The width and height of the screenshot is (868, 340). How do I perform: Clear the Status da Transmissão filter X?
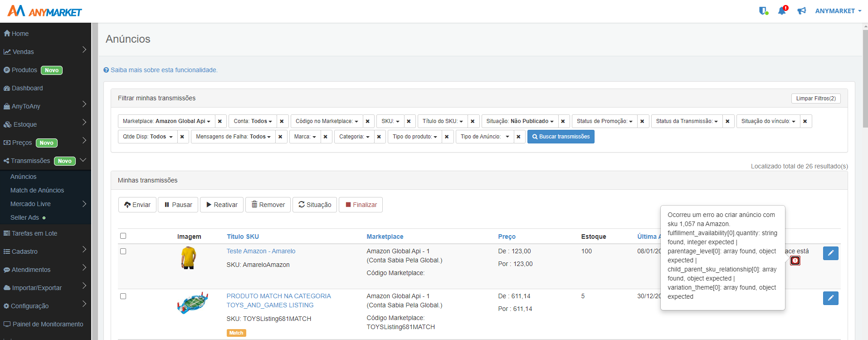727,121
